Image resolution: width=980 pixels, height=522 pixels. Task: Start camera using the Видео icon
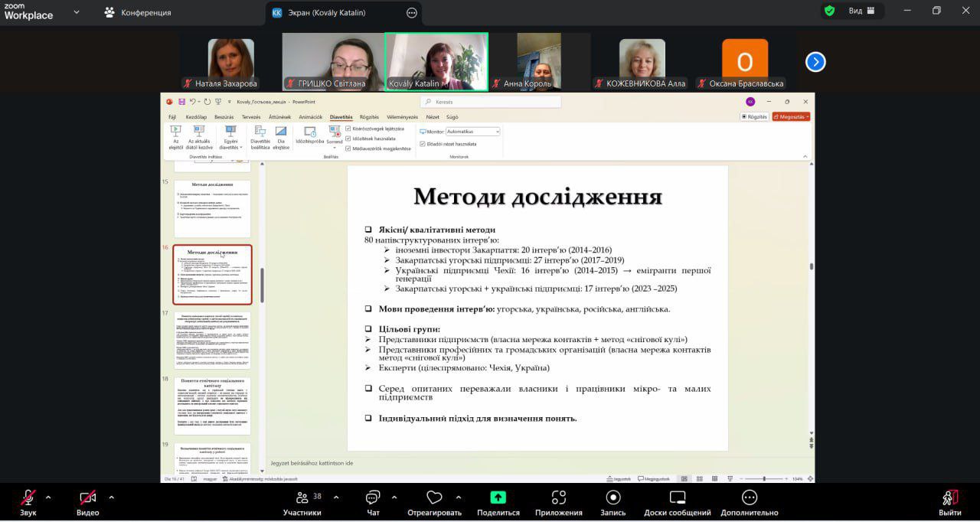(x=87, y=498)
